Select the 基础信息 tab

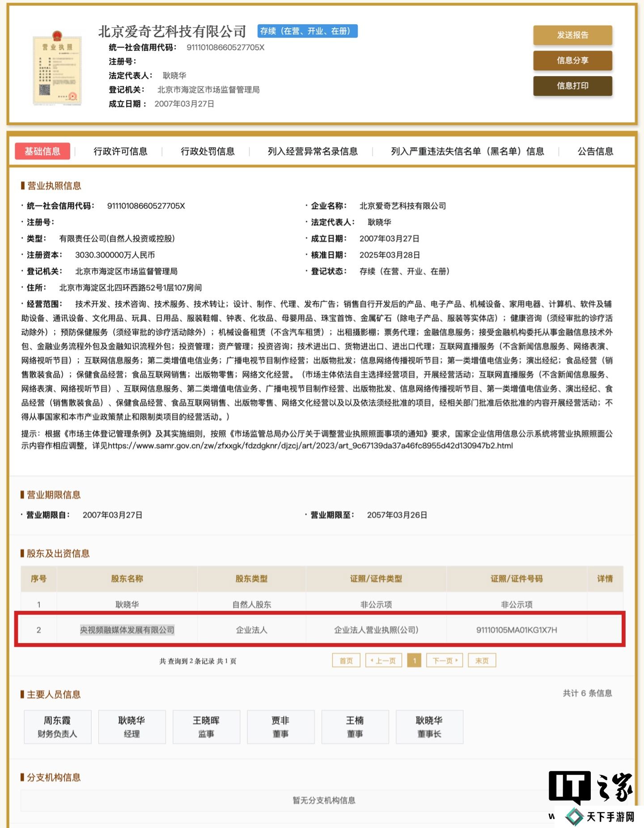pos(42,151)
